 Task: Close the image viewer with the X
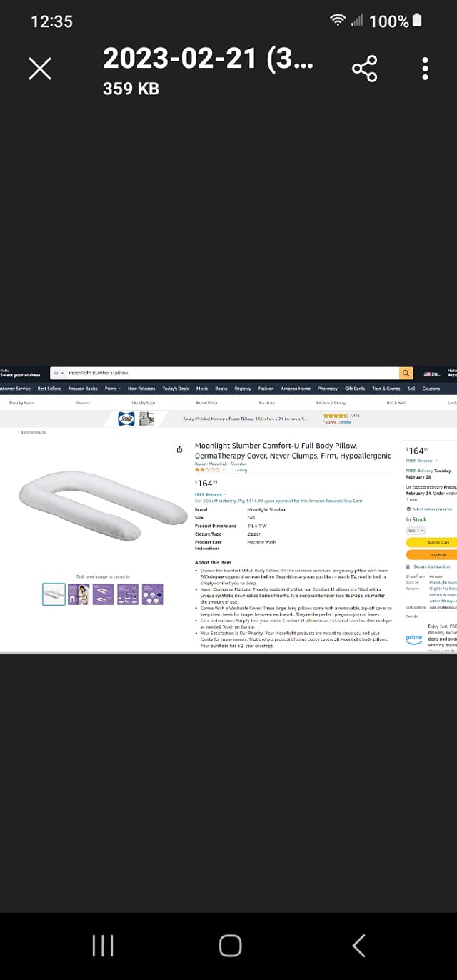coord(40,69)
